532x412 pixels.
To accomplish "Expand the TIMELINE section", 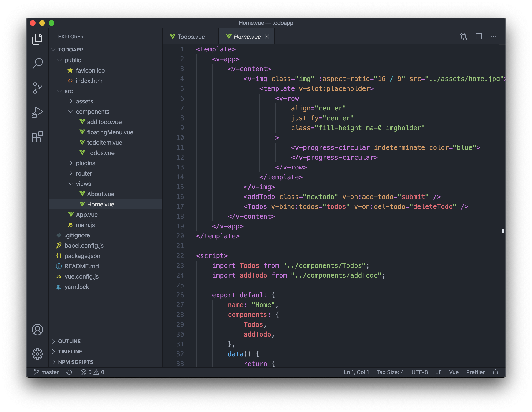I will 105,351.
